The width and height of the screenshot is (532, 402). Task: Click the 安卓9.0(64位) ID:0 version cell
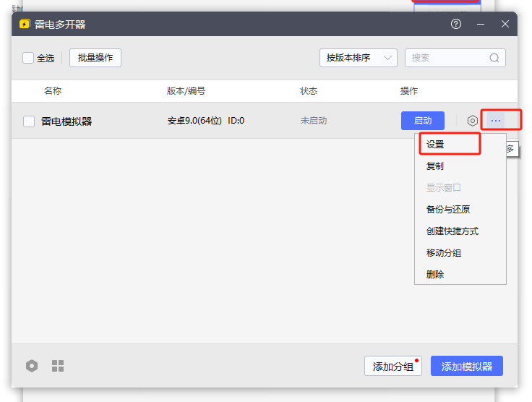coord(206,121)
